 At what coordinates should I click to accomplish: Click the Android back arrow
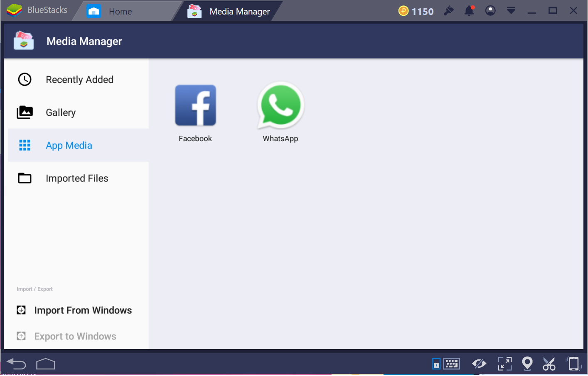tap(17, 364)
